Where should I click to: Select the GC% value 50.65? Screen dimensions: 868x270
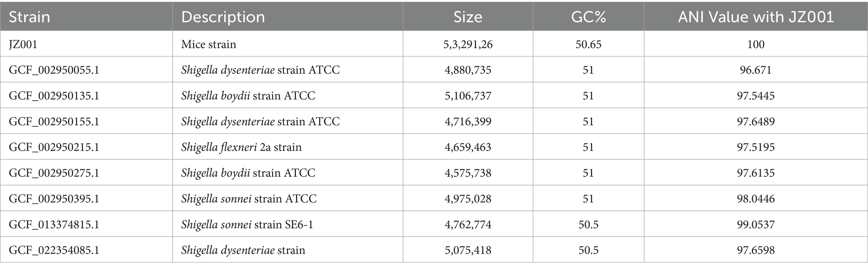[x=588, y=44]
